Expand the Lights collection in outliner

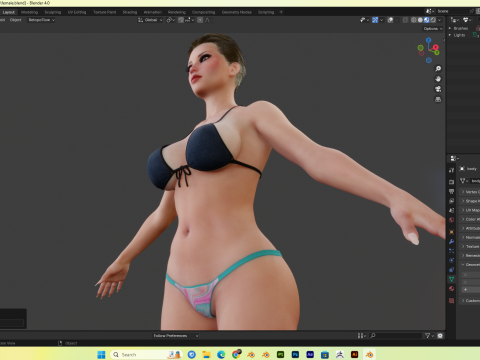tap(450, 35)
